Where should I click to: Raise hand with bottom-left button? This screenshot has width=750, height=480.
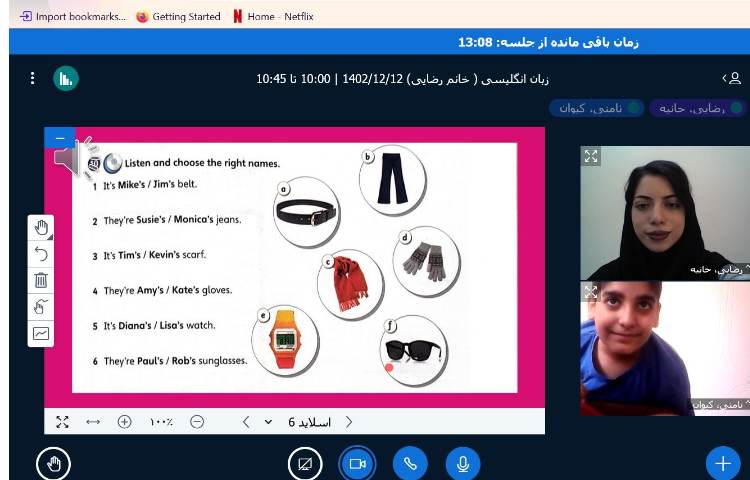(x=53, y=463)
